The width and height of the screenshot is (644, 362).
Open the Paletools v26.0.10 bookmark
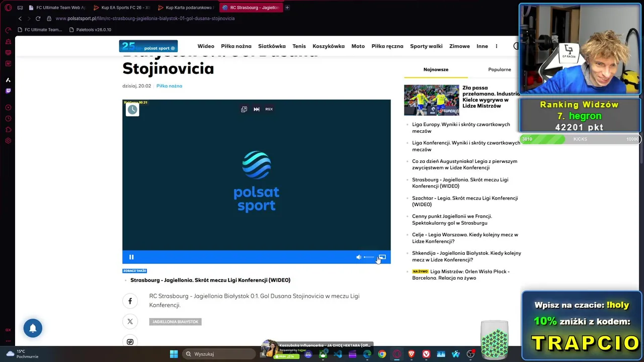click(90, 30)
